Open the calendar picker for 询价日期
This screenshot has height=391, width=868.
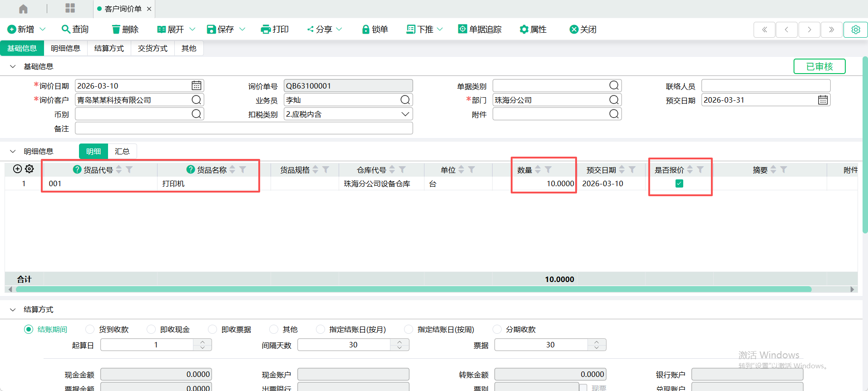(196, 86)
